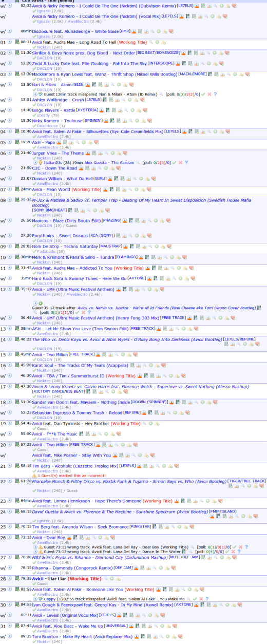The height and width of the screenshot is (644, 267).
Task: Click warning icon beside marked as incorrect note
Action: 35,476
